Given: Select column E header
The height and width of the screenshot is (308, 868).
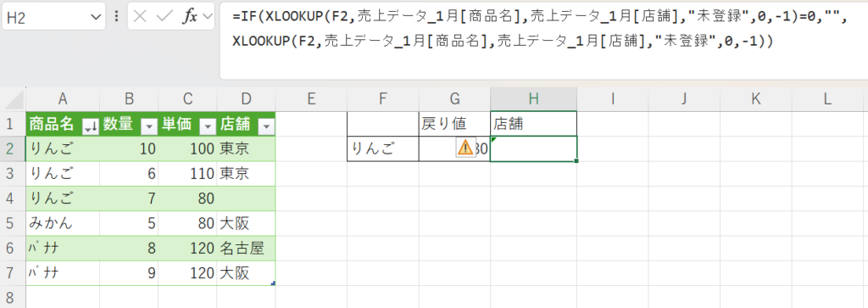Looking at the screenshot, I should tap(311, 98).
